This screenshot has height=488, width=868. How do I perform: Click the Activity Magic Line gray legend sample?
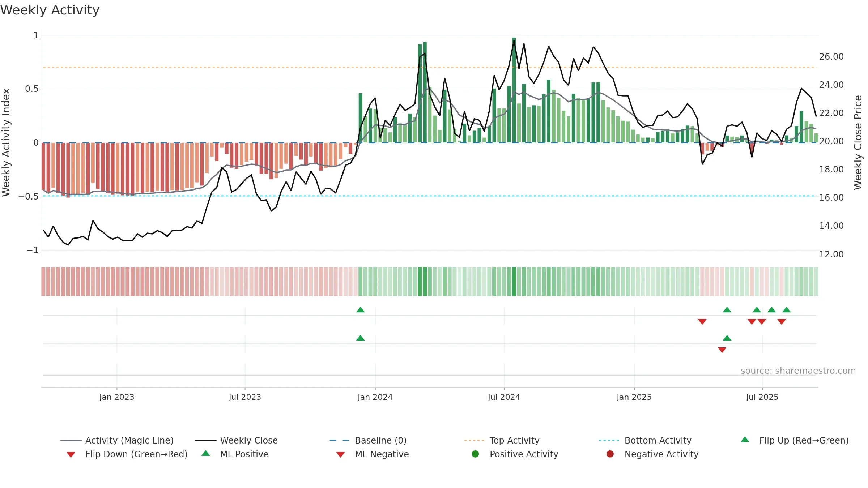point(71,440)
